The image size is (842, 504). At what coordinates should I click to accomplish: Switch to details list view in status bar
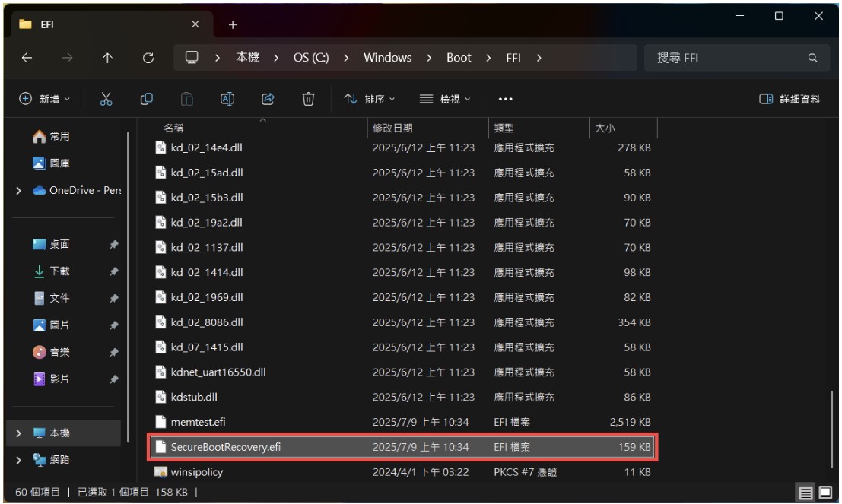[806, 493]
